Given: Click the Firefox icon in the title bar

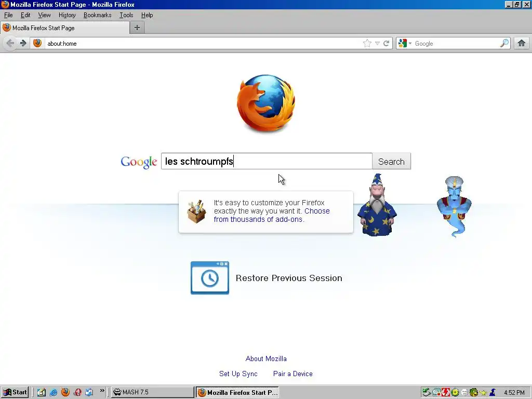Looking at the screenshot, I should tap(5, 4).
